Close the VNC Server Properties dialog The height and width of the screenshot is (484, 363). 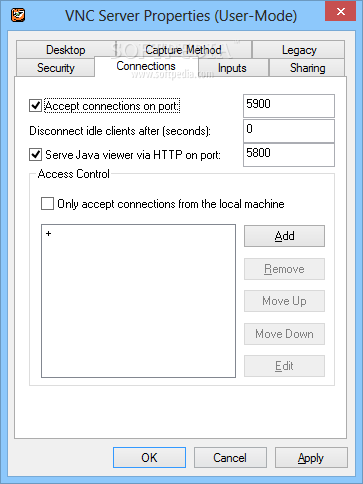[x=340, y=12]
